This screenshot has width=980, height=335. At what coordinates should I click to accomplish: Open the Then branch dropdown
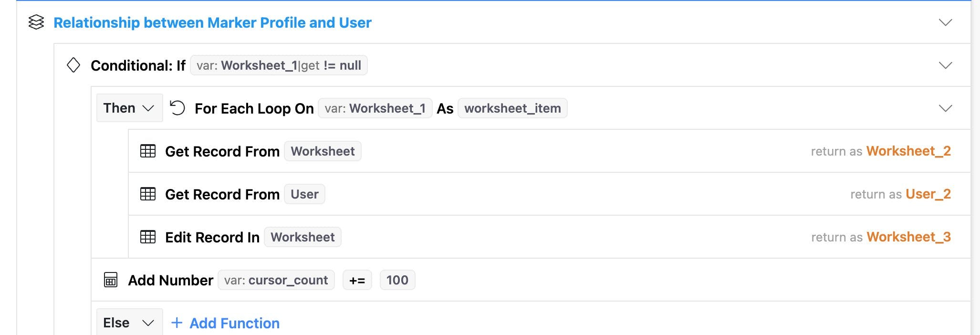(129, 108)
